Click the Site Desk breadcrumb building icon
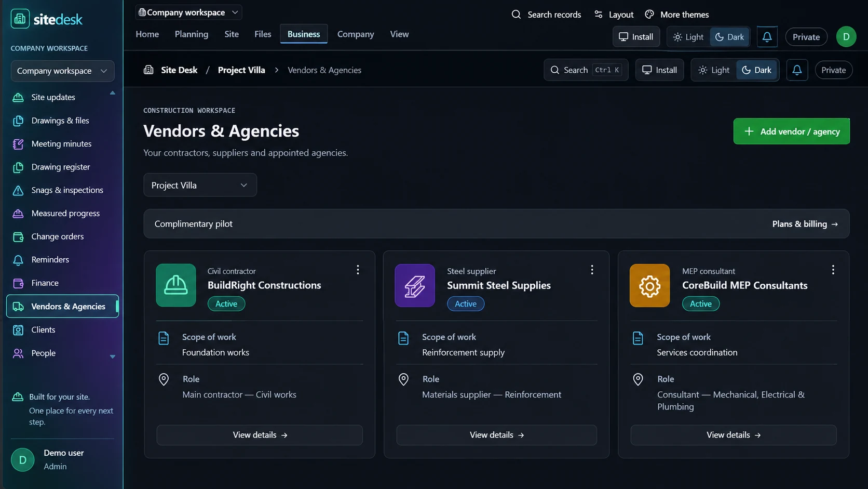 click(x=148, y=70)
